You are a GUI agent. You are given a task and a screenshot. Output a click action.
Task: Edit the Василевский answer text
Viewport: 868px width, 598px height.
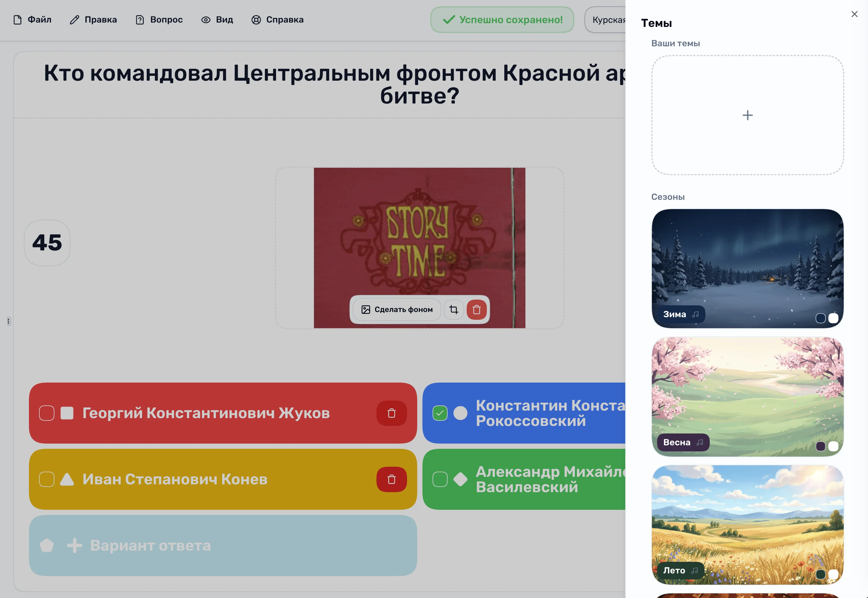550,479
